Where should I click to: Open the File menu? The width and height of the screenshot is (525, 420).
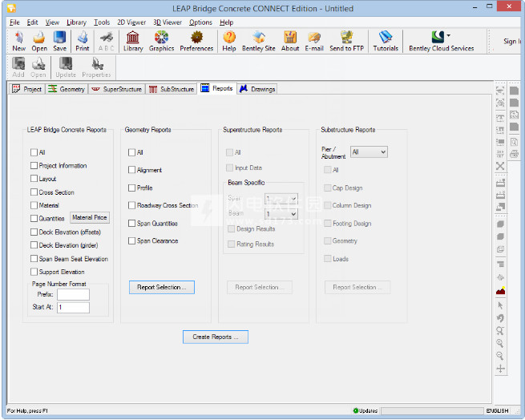tap(14, 22)
